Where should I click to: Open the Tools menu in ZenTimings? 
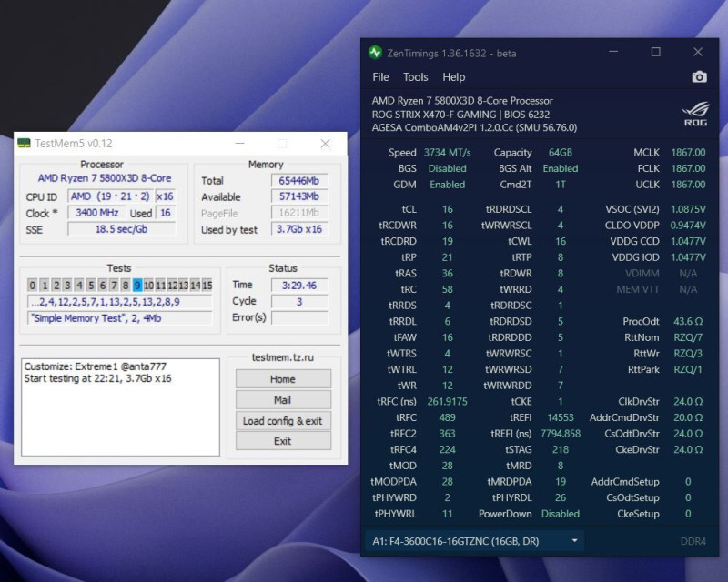click(x=416, y=77)
